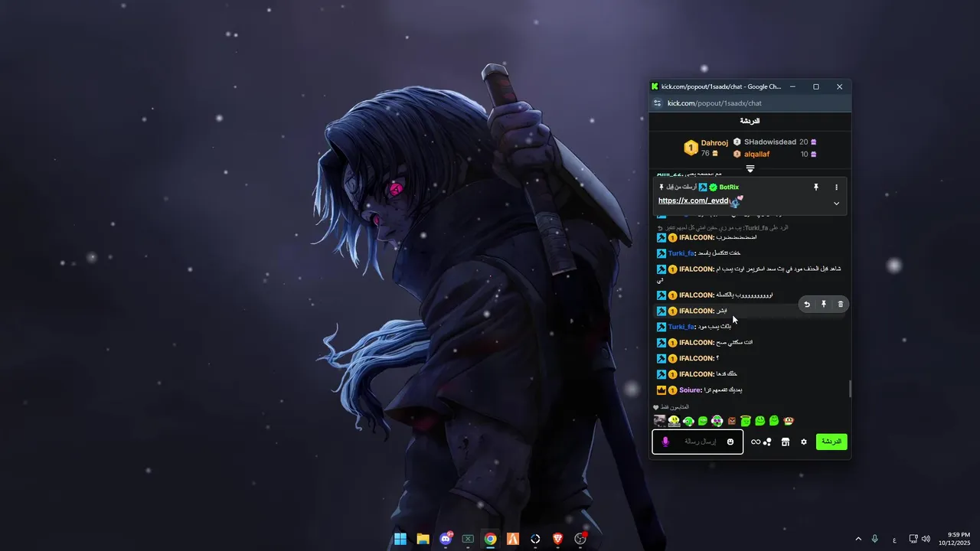Pin the hovered IFALCOON message
This screenshot has width=980, height=551.
point(824,304)
